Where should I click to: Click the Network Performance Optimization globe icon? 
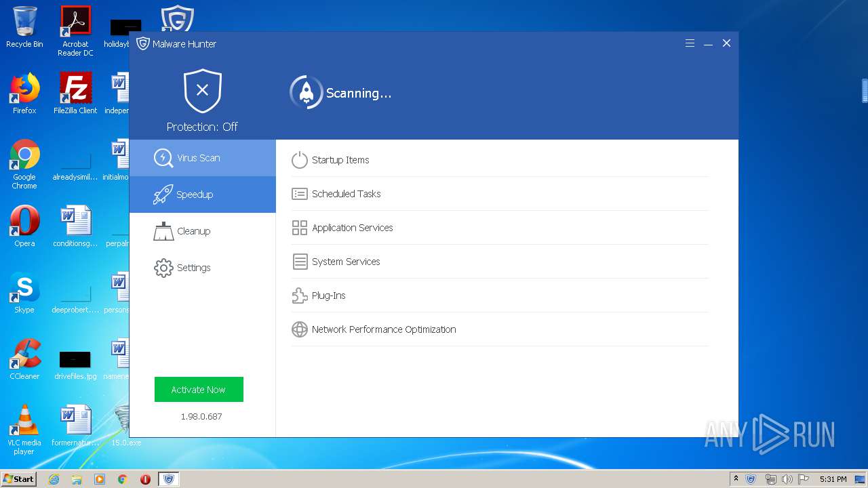pyautogui.click(x=300, y=329)
